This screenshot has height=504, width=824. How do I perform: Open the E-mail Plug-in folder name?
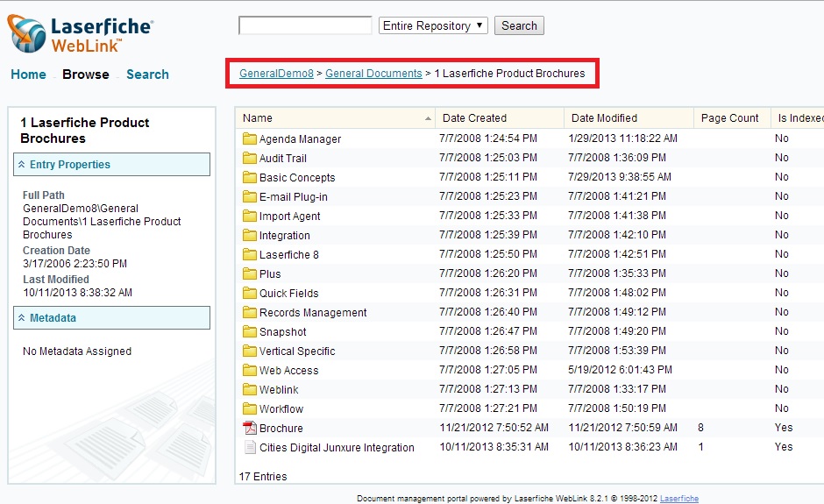(294, 197)
